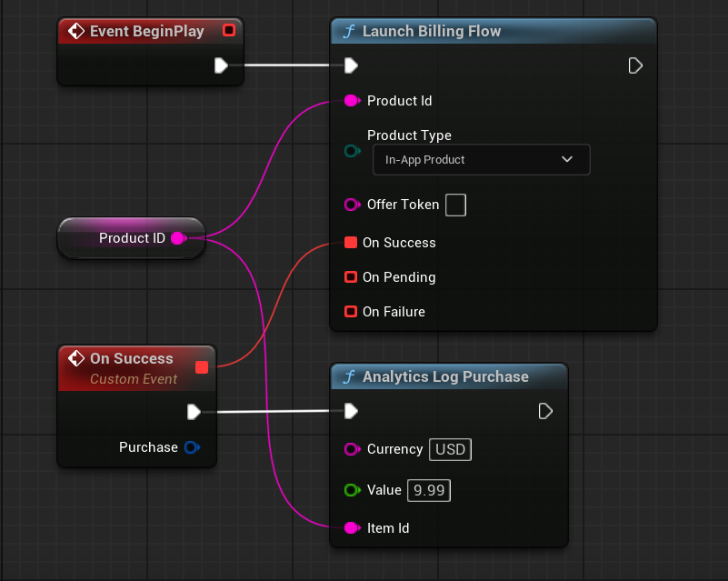Screen dimensions: 728x581
Task: Open the Product Type dropdown
Action: (481, 160)
